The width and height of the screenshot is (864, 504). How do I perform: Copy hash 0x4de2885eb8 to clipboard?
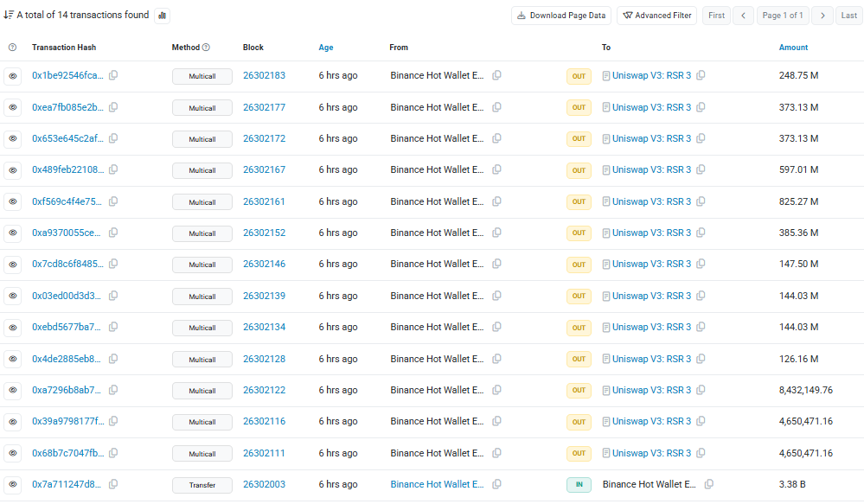point(113,359)
